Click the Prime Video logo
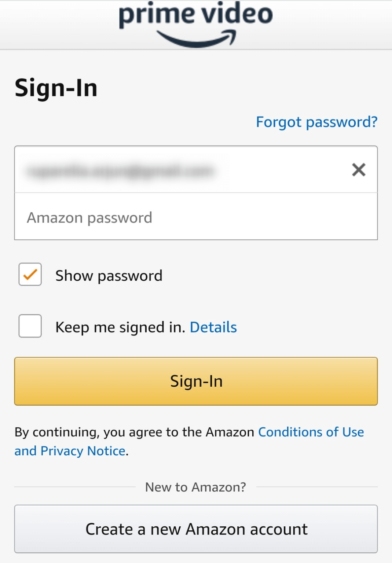The width and height of the screenshot is (392, 563). (195, 16)
